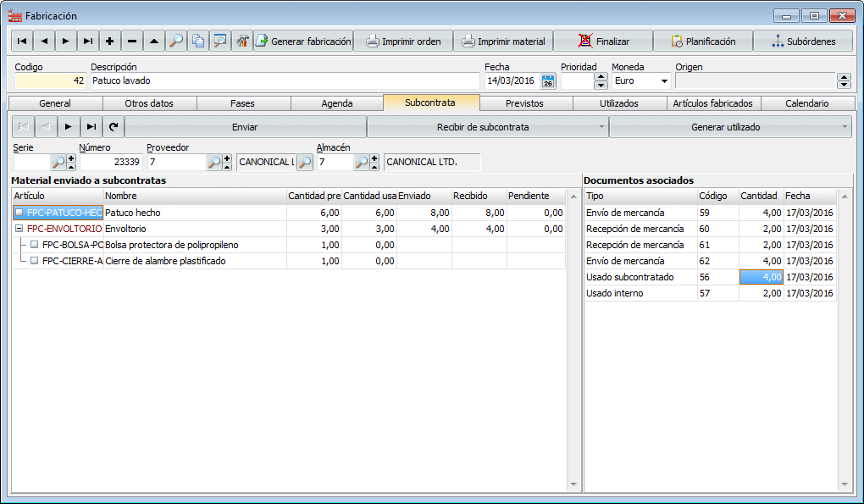This screenshot has width=864, height=504.
Task: Open the Moneda Euro dropdown
Action: coord(663,81)
